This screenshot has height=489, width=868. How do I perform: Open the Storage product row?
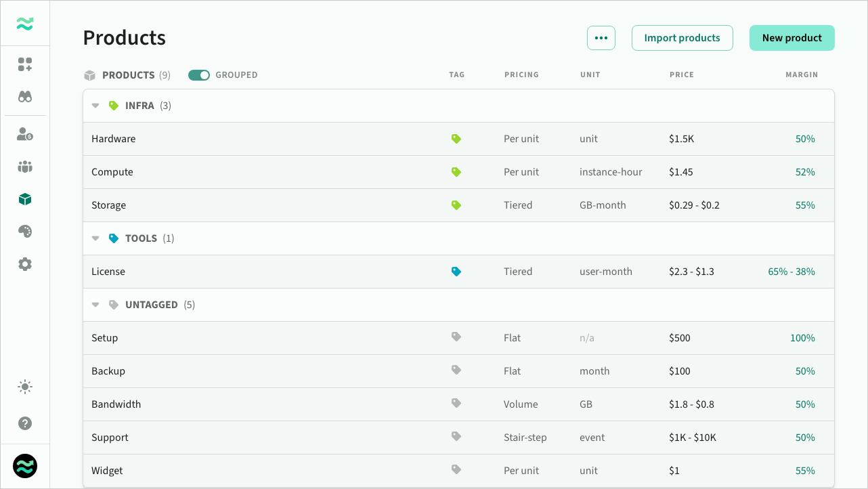point(458,205)
